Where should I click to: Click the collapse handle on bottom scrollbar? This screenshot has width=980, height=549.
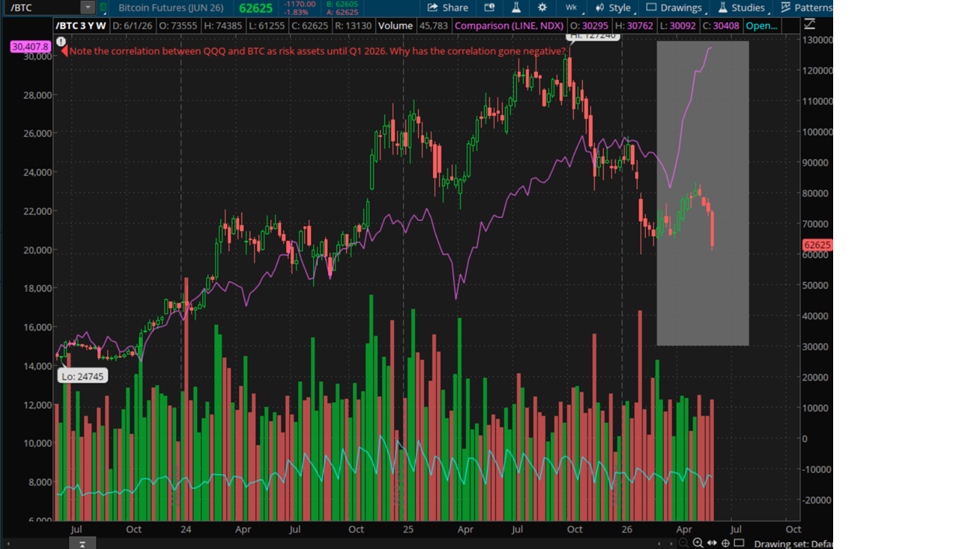(83, 543)
